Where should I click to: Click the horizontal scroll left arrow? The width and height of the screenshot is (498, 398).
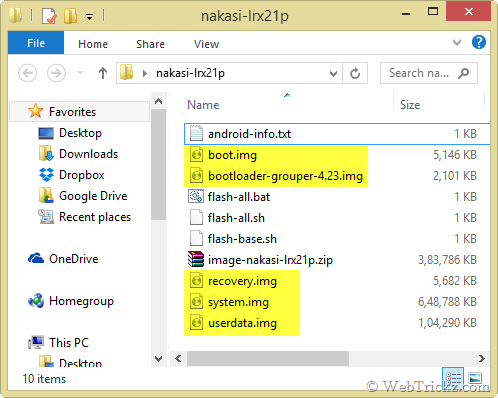tap(178, 359)
